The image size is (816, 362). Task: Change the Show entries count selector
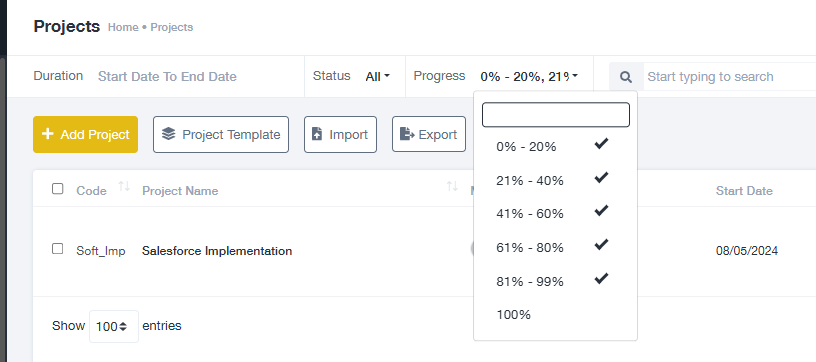[114, 327]
